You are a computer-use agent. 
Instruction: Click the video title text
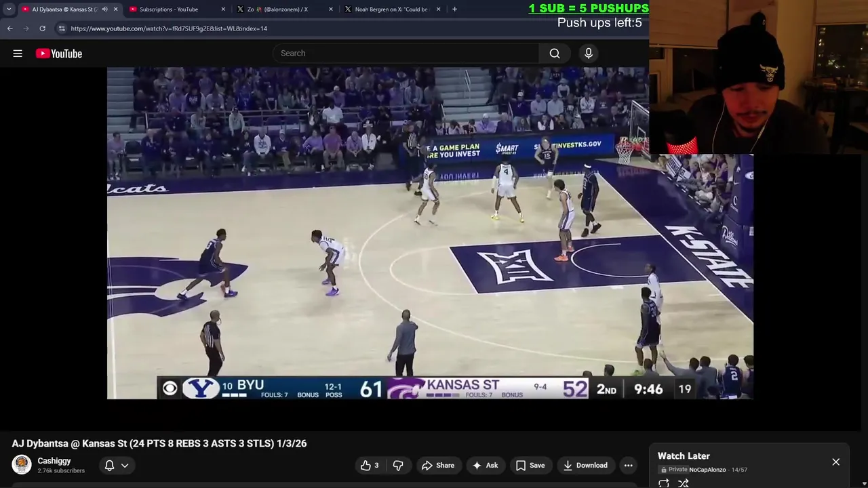159,443
